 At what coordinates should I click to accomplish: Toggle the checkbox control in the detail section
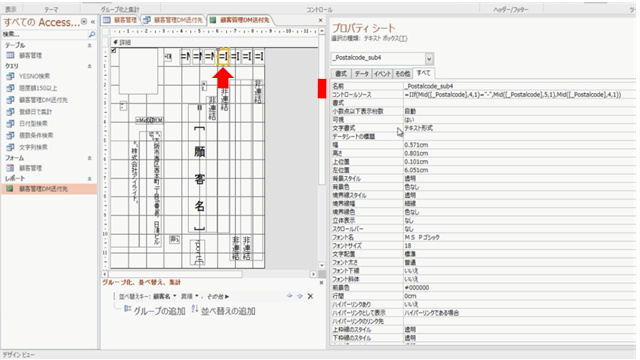113,50
